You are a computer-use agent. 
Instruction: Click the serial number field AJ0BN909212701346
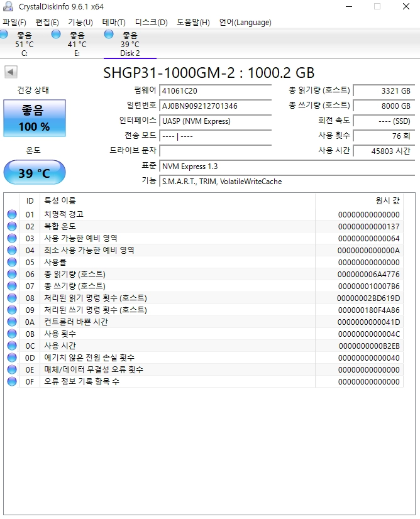[215, 106]
